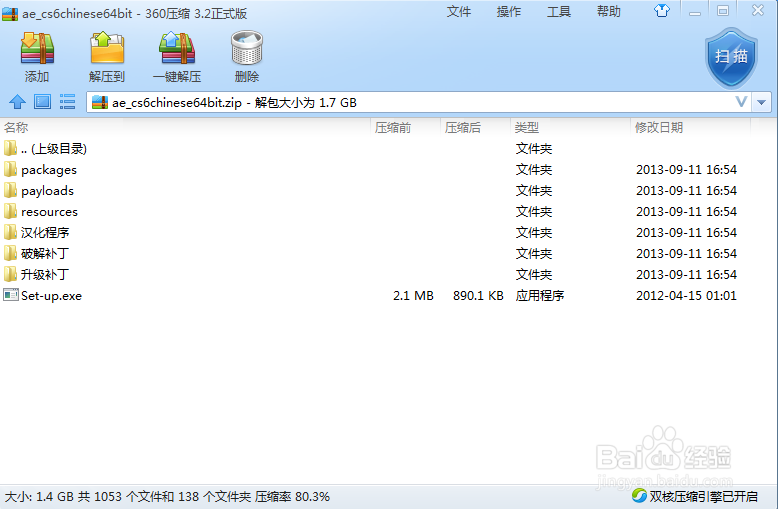The width and height of the screenshot is (778, 509).
Task: Select the .. (上级目录) row text
Action: click(x=54, y=148)
